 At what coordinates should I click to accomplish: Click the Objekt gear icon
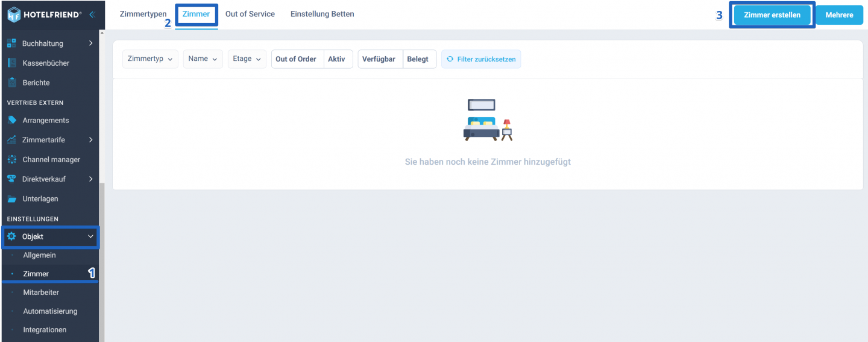(11, 236)
